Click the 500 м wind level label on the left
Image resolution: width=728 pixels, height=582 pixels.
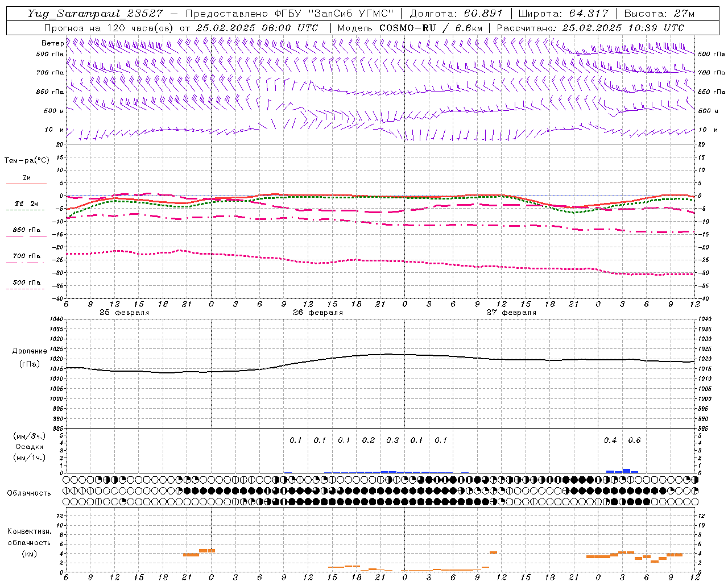tap(54, 111)
